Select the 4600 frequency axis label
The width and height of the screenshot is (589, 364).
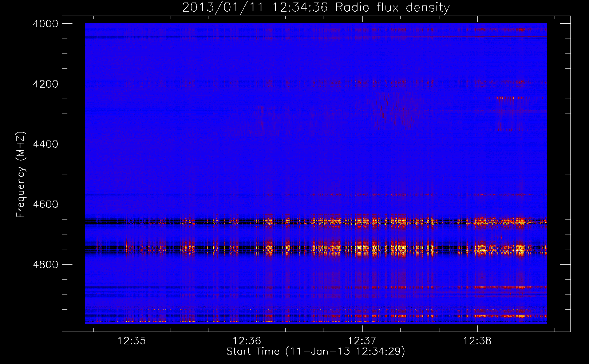pos(46,204)
